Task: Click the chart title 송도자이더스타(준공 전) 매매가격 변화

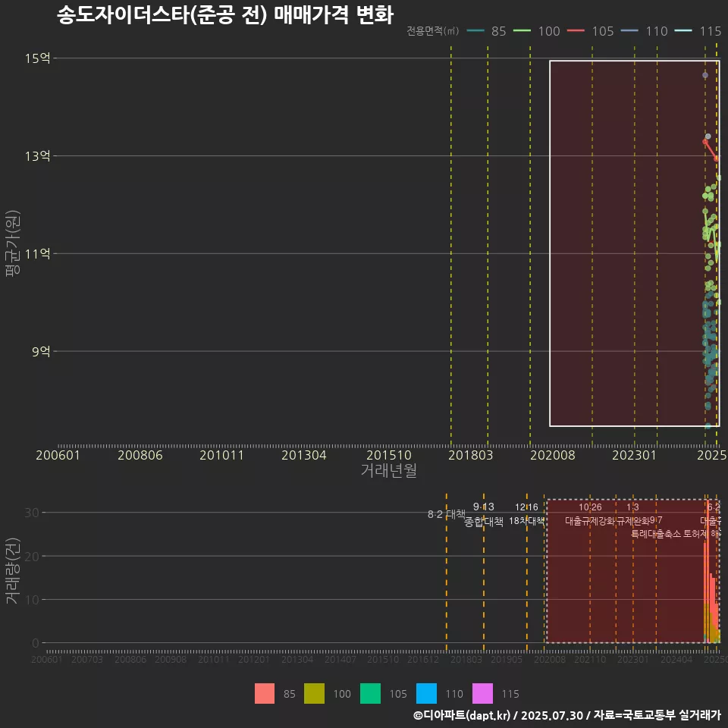Action: [225, 15]
